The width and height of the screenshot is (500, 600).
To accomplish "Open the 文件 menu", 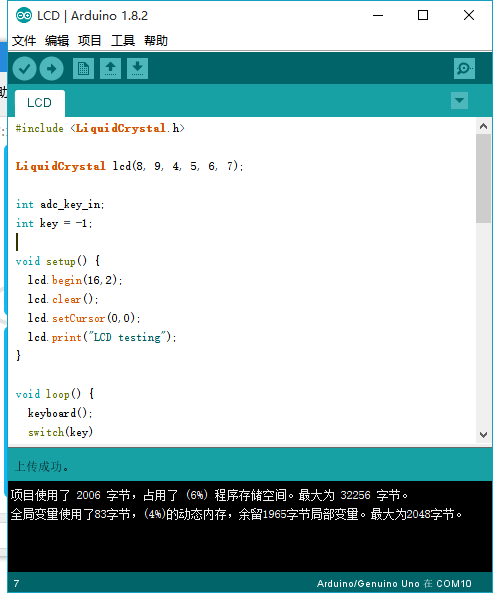I will (24, 41).
